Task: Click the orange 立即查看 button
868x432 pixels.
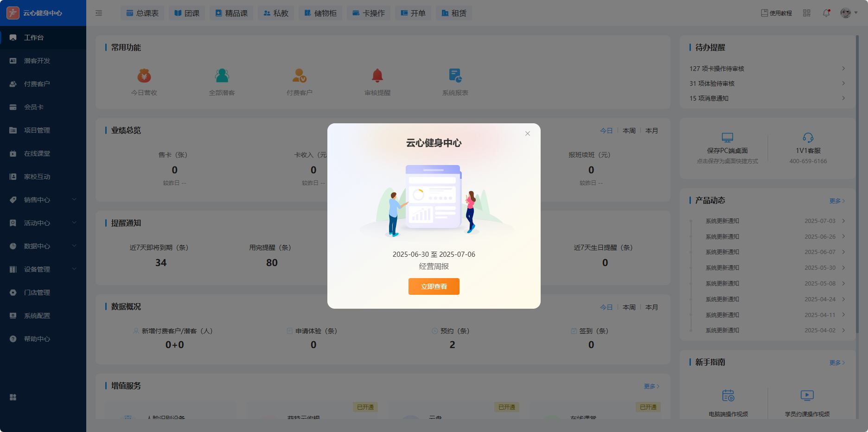Action: [434, 286]
